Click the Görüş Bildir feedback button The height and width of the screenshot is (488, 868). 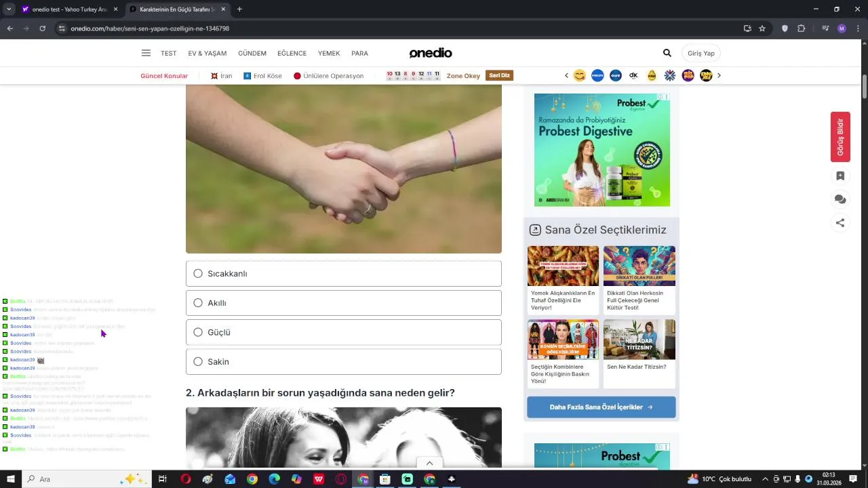click(840, 137)
